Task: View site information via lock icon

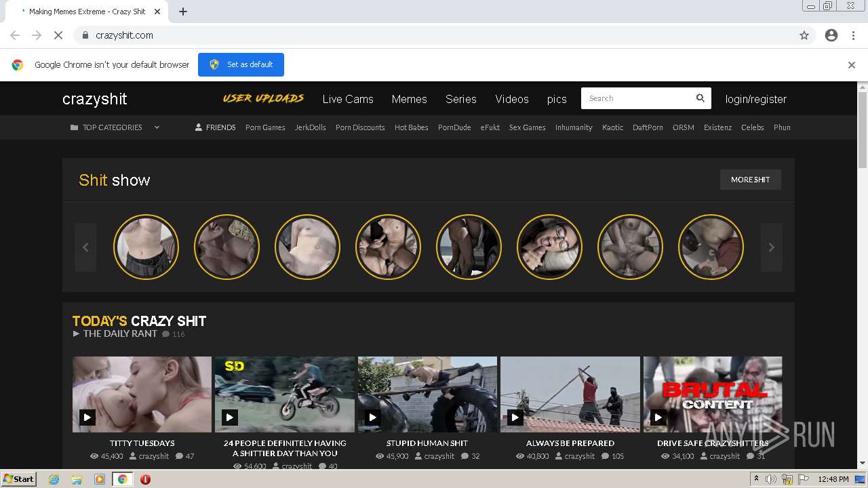Action: coord(85,35)
